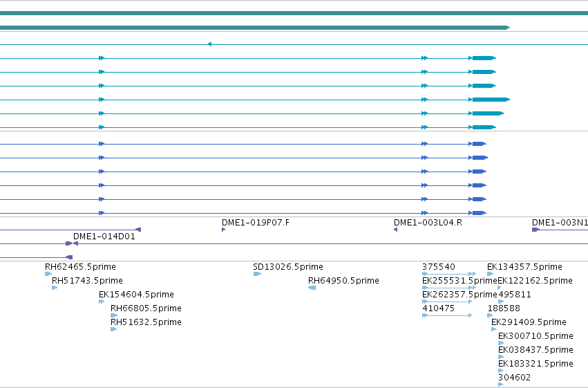
Task: Click the blue glyph under 495811
Action: click(501, 302)
